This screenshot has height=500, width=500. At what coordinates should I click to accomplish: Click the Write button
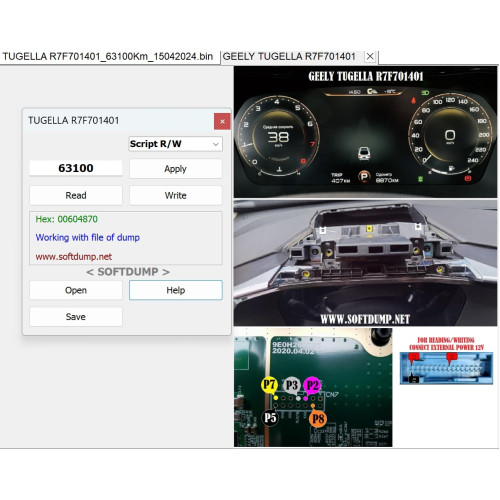(x=175, y=195)
